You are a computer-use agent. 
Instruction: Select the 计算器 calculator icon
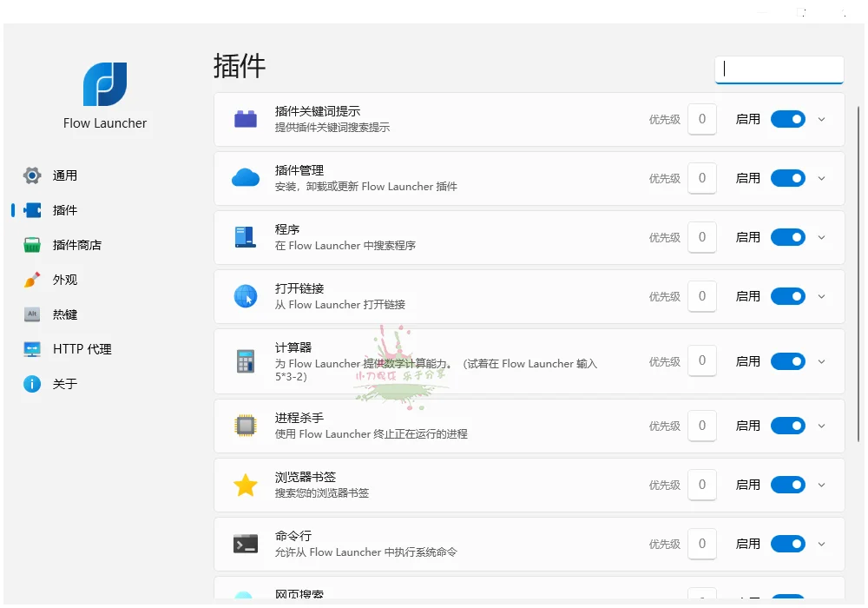coord(246,360)
